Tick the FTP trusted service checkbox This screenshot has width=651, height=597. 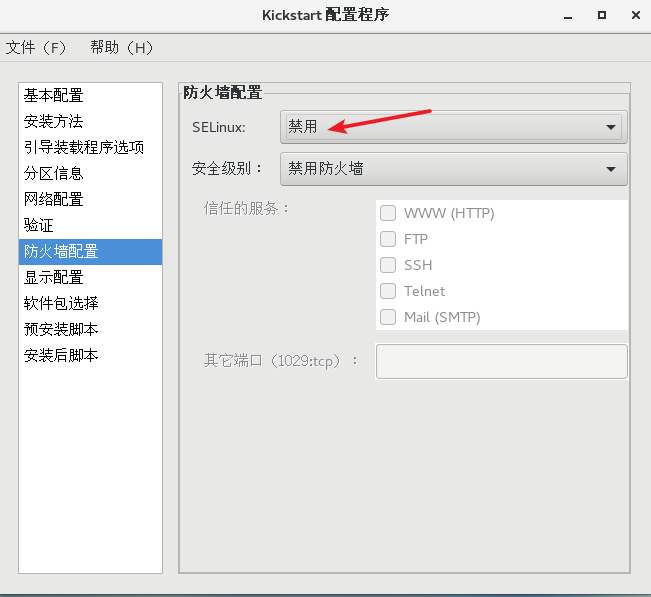click(x=388, y=239)
